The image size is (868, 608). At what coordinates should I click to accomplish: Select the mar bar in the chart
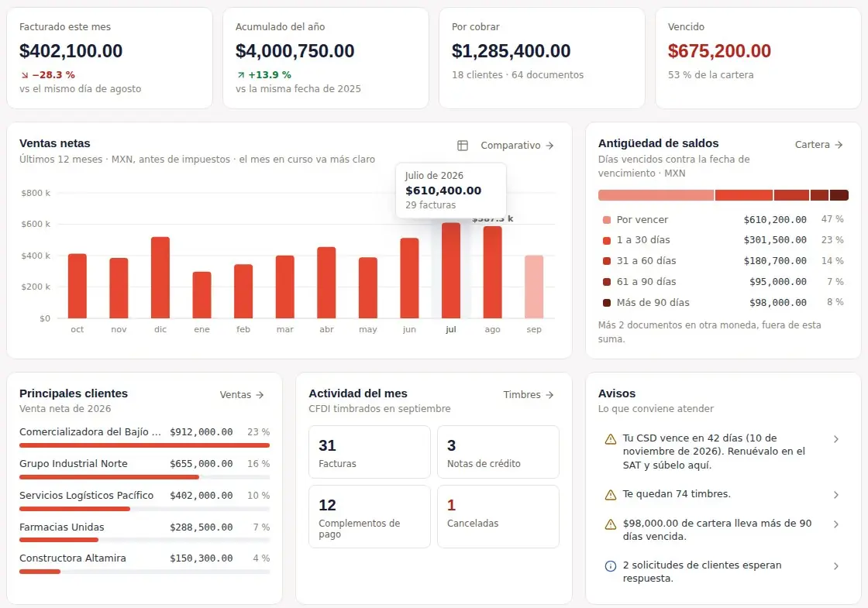coord(285,287)
